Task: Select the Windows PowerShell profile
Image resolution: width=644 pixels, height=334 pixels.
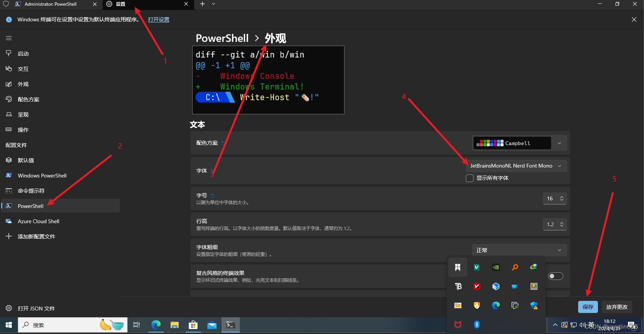Action: (x=61, y=176)
